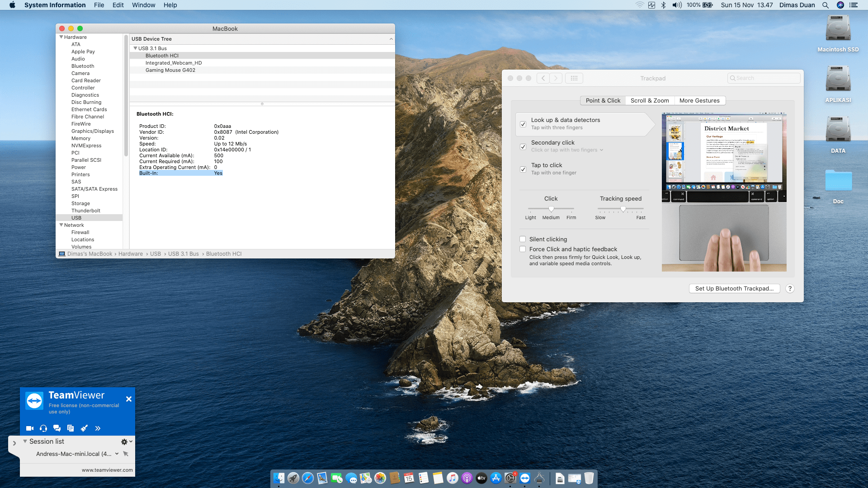Open Podcasts in the Dock
Image resolution: width=868 pixels, height=488 pixels.
click(x=467, y=478)
